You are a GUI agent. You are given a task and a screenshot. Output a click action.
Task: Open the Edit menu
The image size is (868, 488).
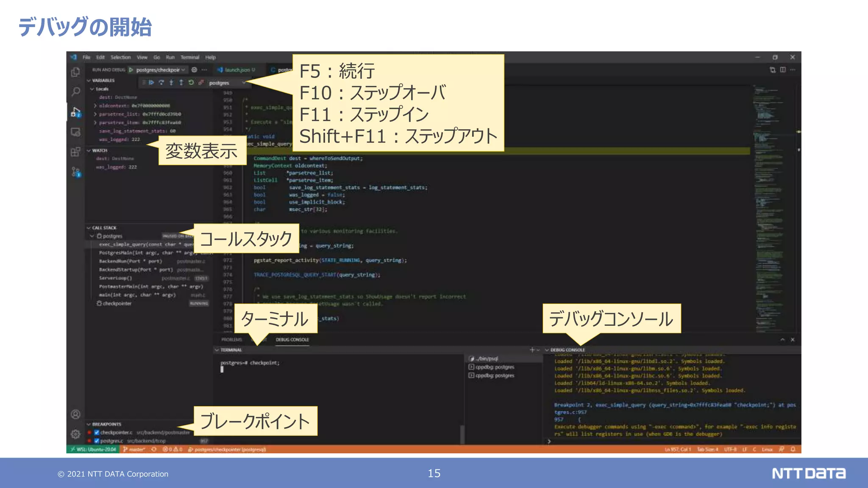point(100,57)
